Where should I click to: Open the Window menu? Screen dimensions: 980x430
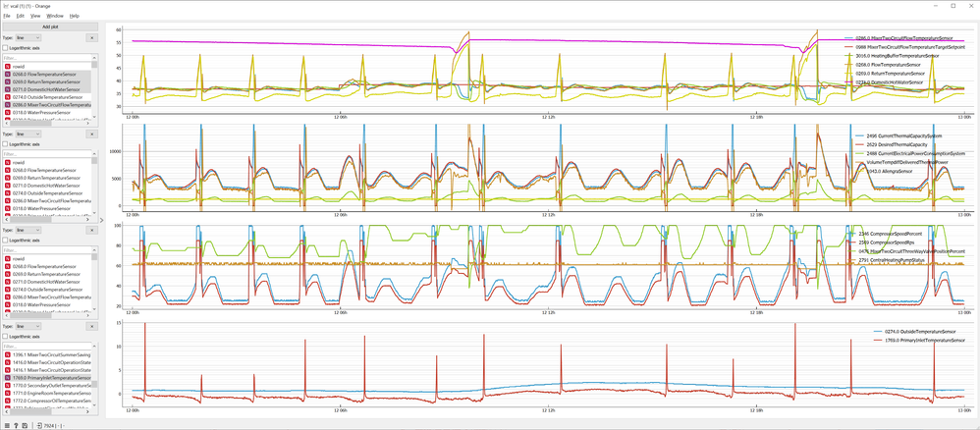click(55, 16)
